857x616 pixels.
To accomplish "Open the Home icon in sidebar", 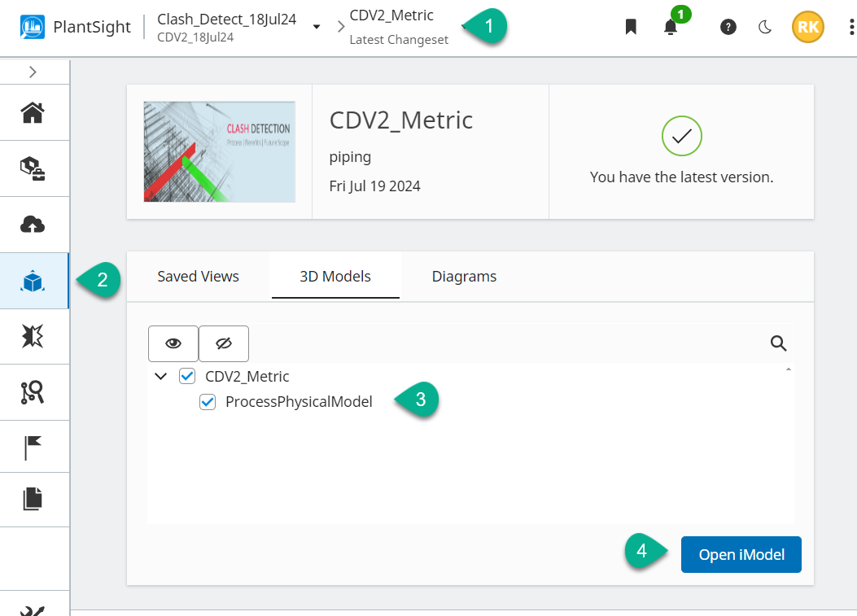I will [x=33, y=112].
